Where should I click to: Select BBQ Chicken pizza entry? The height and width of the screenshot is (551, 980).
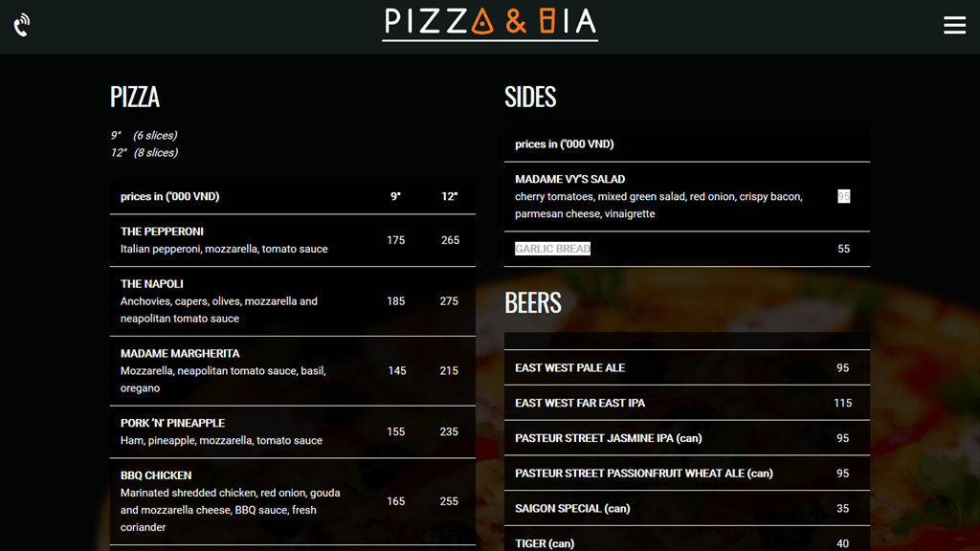click(x=156, y=475)
